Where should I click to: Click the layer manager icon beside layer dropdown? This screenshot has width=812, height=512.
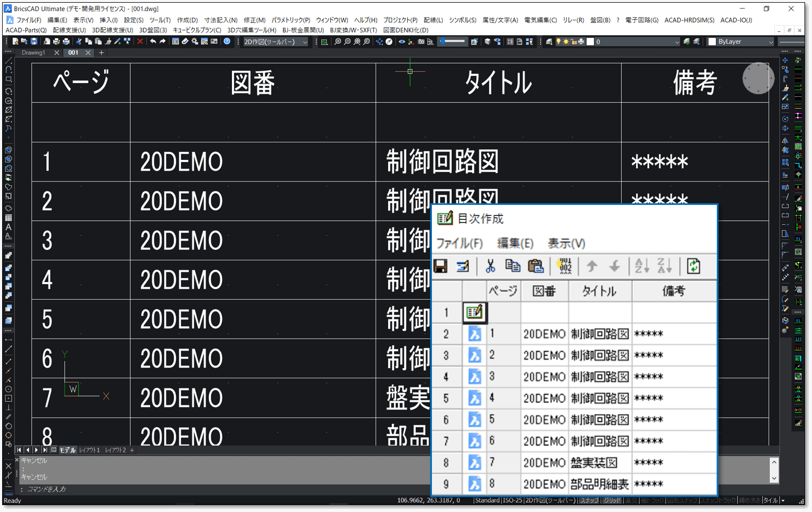tap(549, 41)
